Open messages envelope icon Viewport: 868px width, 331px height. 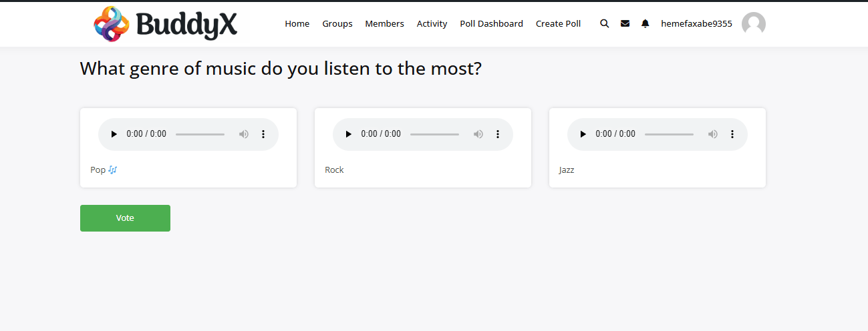(625, 23)
